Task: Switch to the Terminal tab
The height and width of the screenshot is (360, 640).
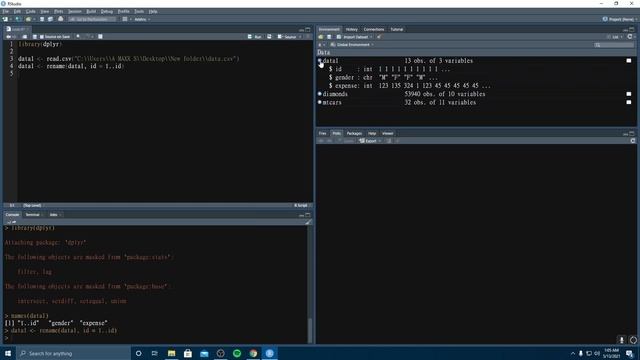Action: pos(32,215)
